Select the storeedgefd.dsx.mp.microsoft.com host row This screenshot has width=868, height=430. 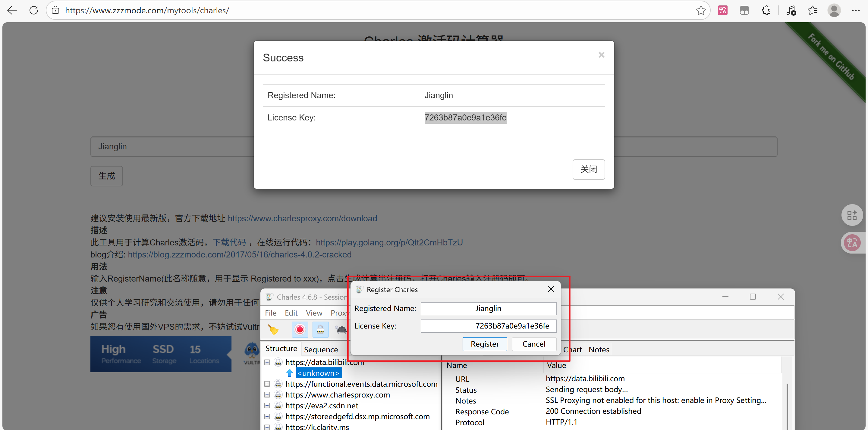click(x=357, y=416)
